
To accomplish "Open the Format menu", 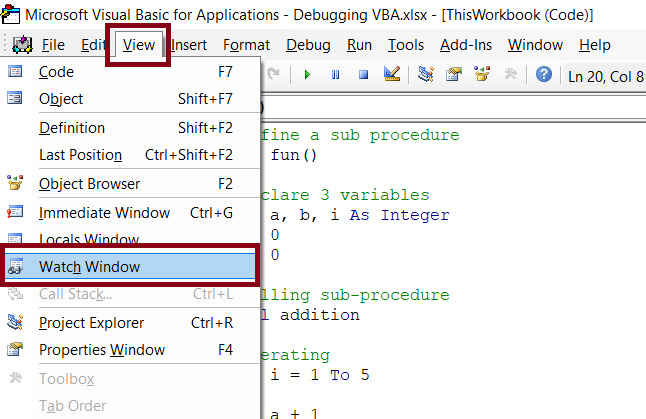I will point(246,45).
